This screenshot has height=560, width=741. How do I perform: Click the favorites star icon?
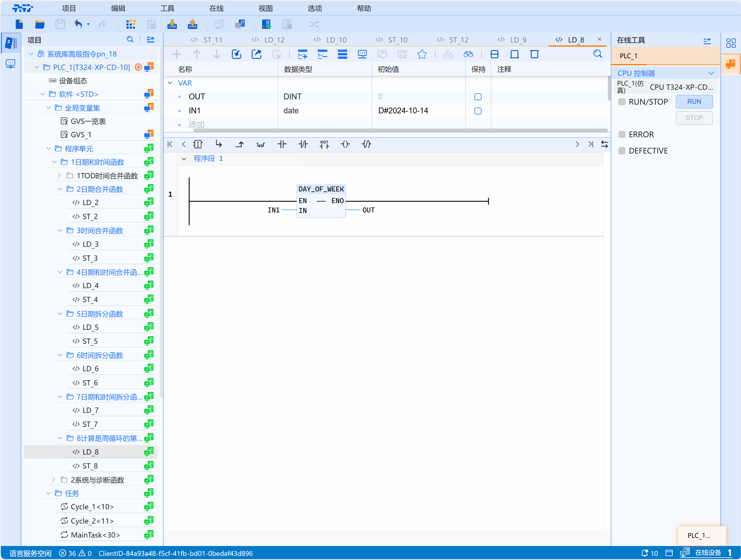click(x=422, y=54)
